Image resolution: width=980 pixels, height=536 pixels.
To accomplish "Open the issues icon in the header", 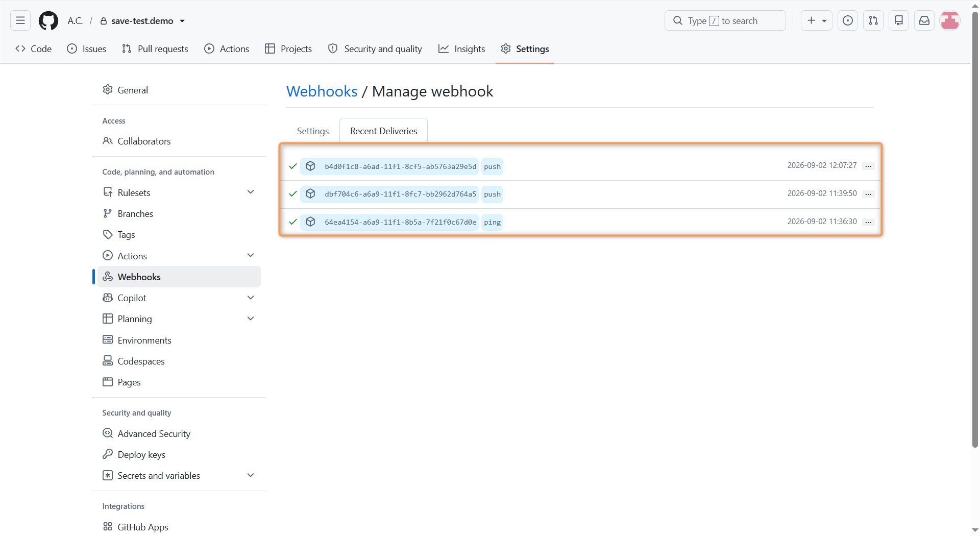I will pos(848,20).
